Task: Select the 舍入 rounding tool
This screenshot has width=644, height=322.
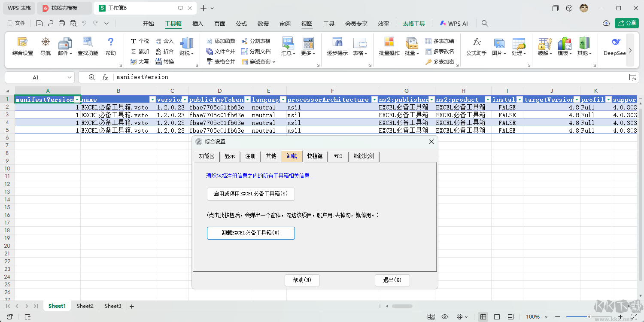Action: point(164,41)
